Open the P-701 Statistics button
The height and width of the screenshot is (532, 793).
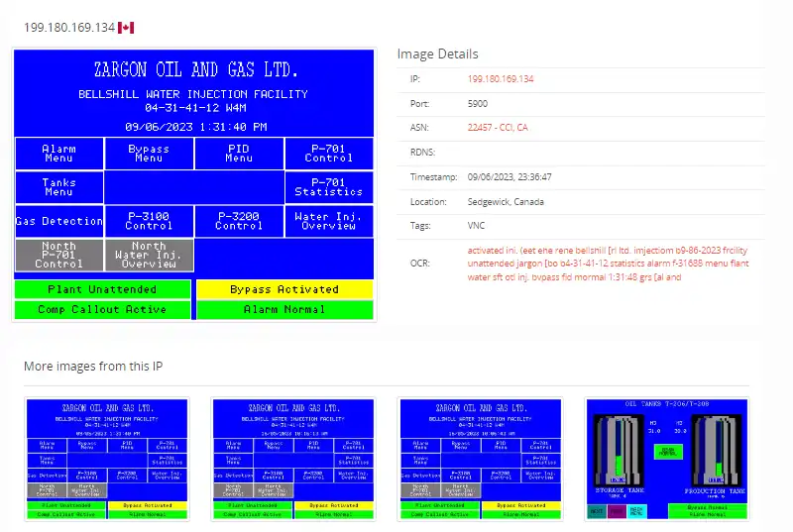pos(329,187)
